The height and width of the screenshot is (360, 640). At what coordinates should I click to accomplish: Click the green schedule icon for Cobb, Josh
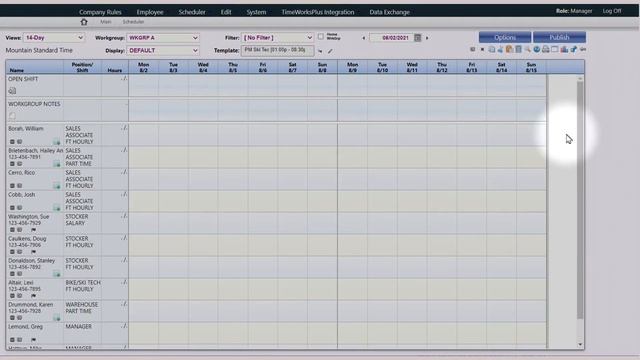(57, 208)
